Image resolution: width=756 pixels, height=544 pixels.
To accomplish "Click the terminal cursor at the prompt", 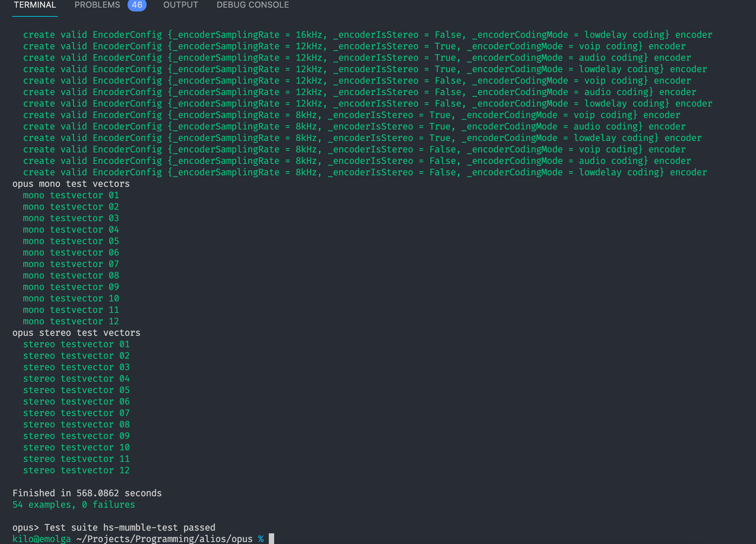I will pos(271,539).
